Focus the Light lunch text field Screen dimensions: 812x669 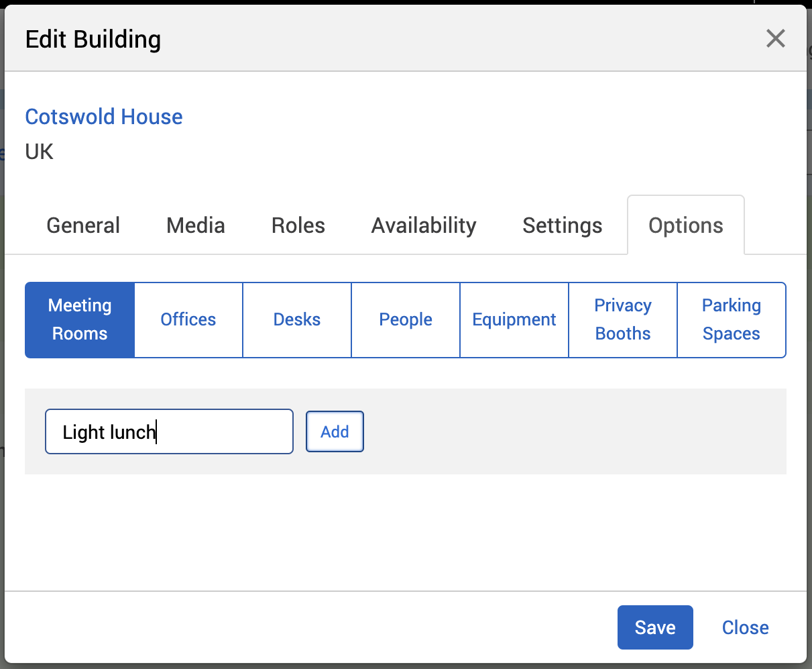point(169,431)
